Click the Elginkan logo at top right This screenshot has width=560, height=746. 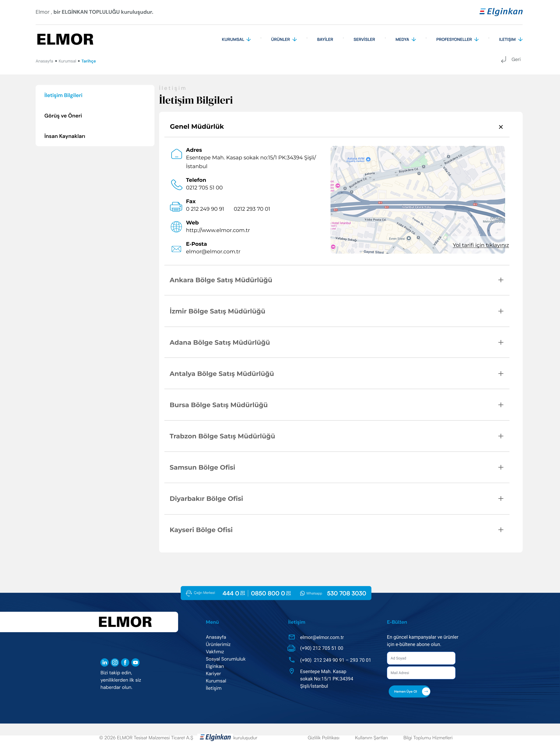tap(501, 12)
